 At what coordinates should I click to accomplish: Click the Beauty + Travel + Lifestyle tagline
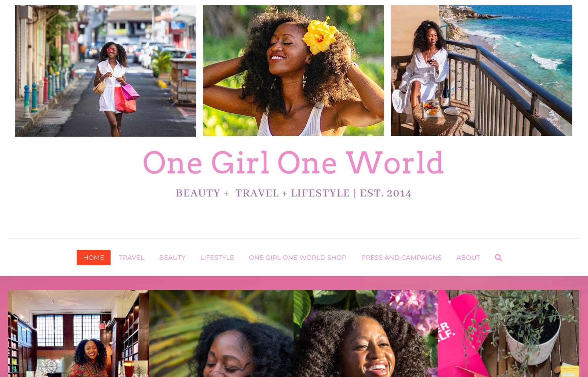pyautogui.click(x=293, y=193)
